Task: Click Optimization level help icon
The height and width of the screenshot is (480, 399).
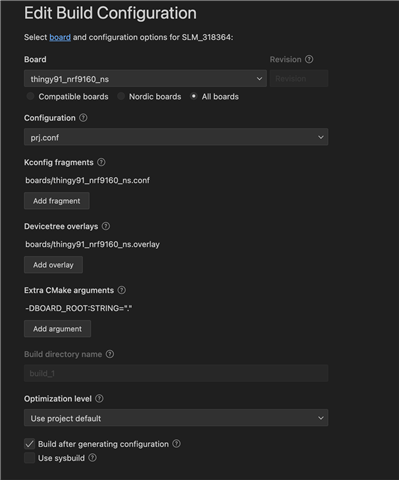Action: 99,399
